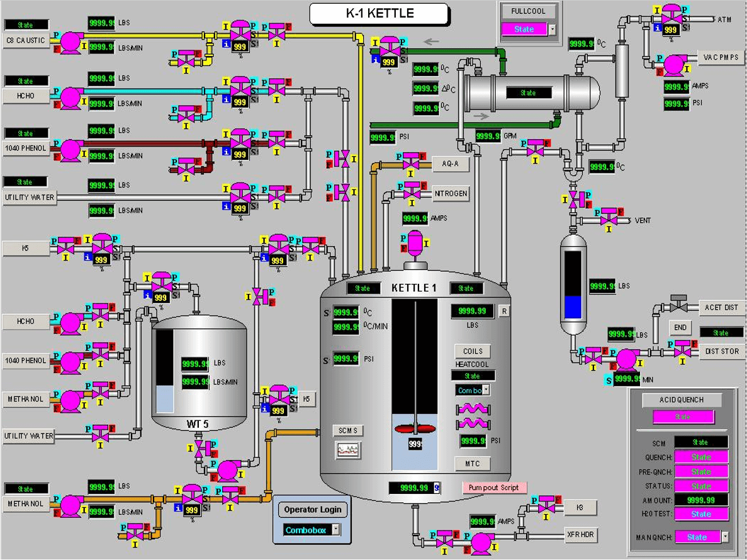Click the pump icon beside DIST STOR
Viewport: 747px width, 560px height.
click(x=626, y=359)
